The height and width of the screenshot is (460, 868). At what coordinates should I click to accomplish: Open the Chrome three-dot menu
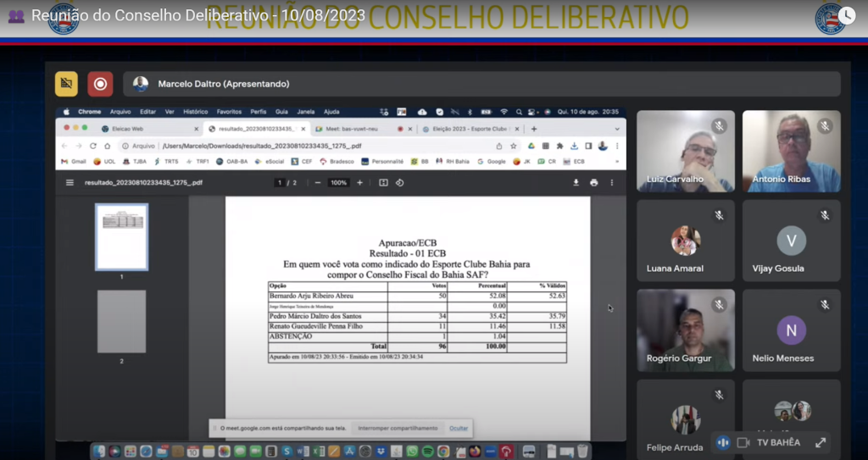click(616, 146)
